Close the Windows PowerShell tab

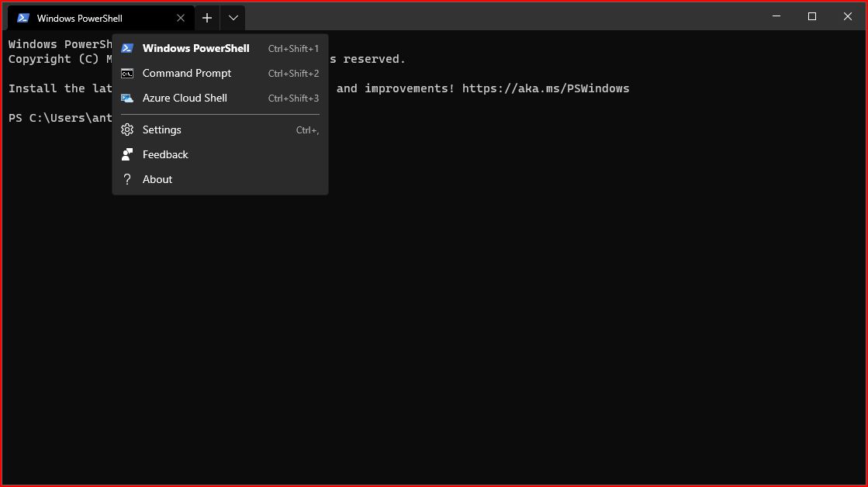click(181, 19)
